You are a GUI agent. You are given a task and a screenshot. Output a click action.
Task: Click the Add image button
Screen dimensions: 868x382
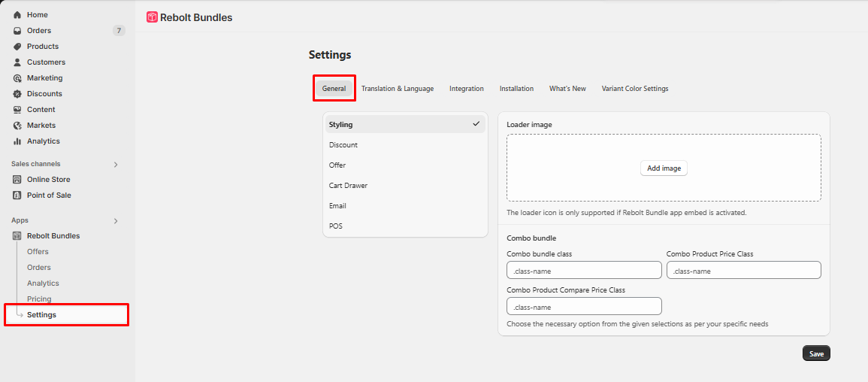[664, 168]
